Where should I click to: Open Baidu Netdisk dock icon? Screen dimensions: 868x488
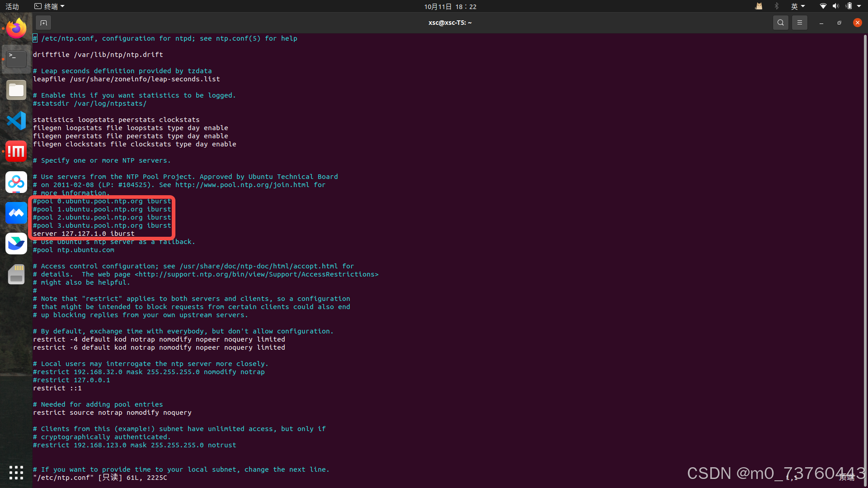pos(16,182)
